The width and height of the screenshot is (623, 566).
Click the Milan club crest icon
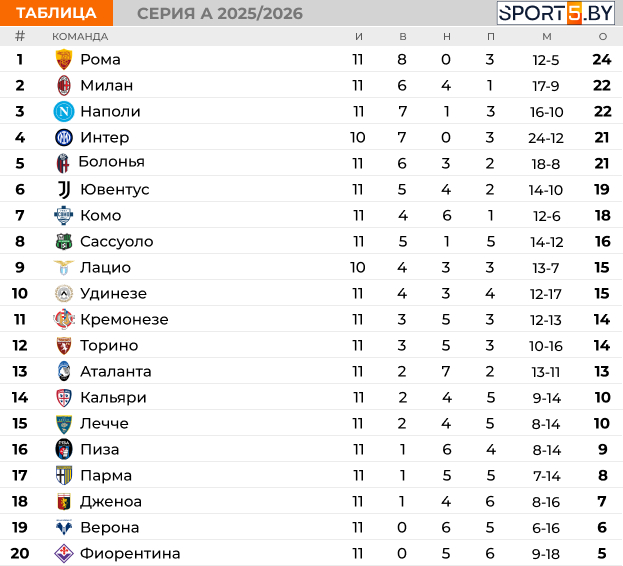point(64,85)
